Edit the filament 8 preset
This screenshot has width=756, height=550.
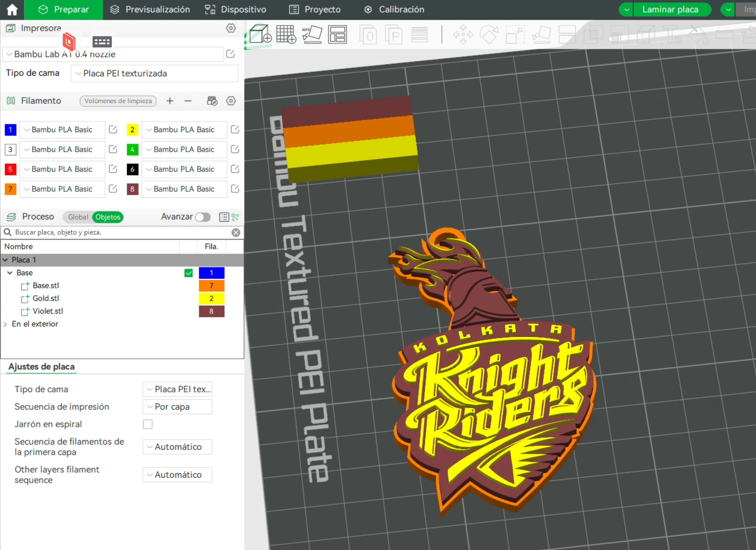click(235, 189)
